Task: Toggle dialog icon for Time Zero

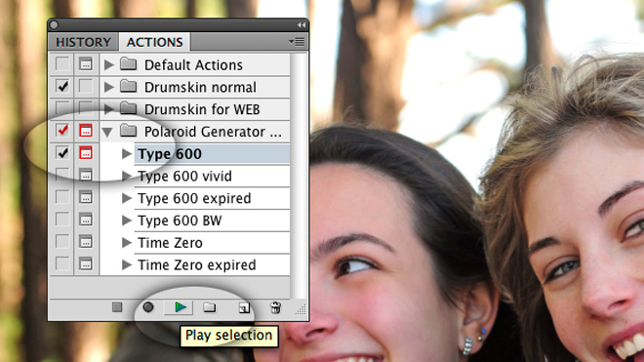Action: (86, 242)
